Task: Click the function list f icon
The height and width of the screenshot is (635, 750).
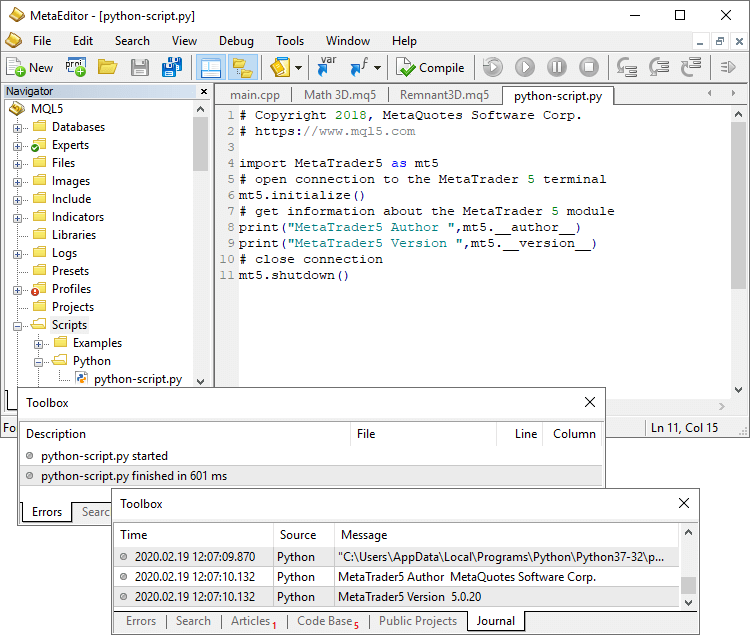Action: tap(359, 67)
